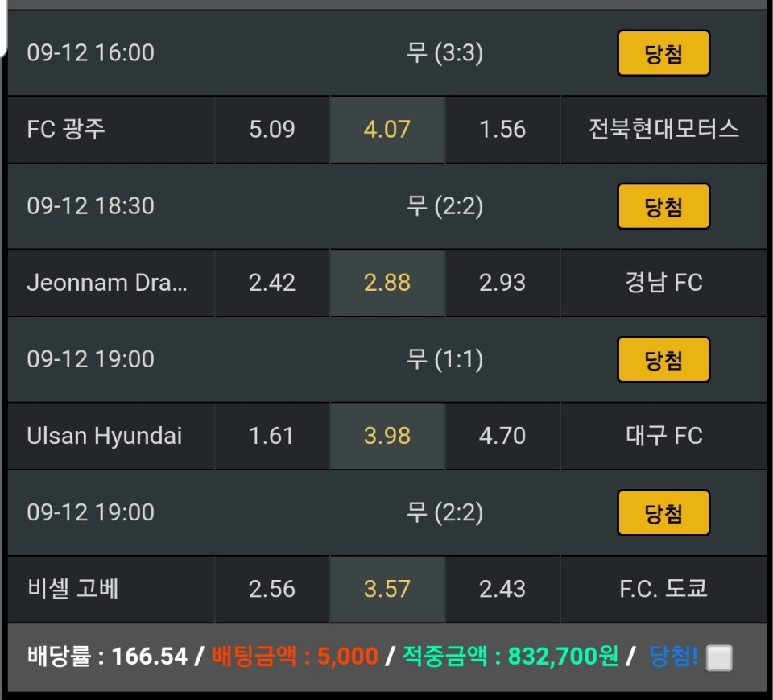The image size is (773, 700).
Task: Click 당첨 badge above Ulsan Hyundai row
Action: click(663, 359)
